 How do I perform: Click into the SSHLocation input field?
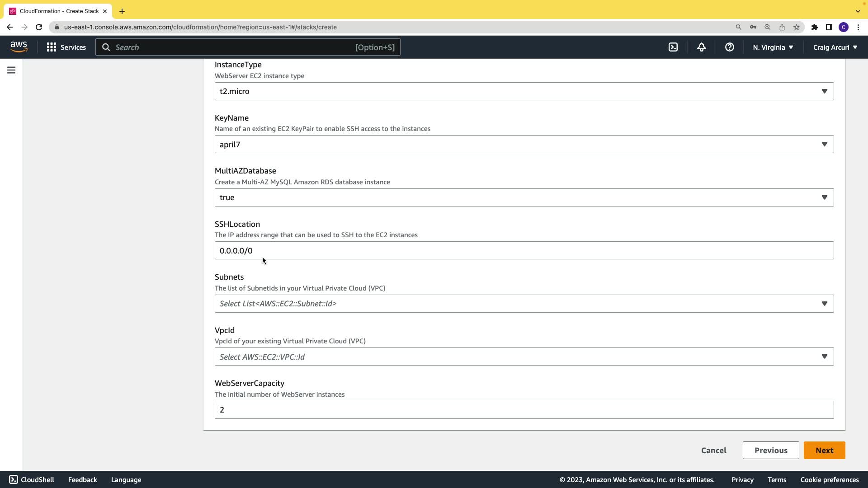524,250
